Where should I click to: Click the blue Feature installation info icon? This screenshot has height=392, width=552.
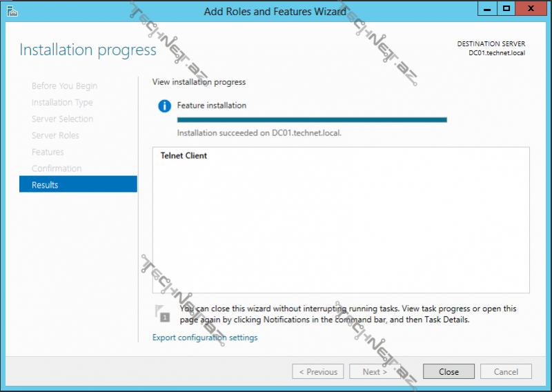coord(164,106)
